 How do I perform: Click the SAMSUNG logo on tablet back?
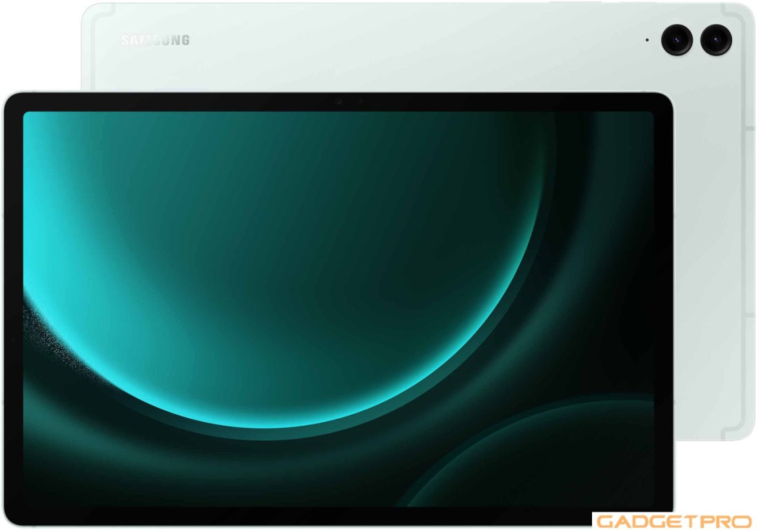coord(155,40)
